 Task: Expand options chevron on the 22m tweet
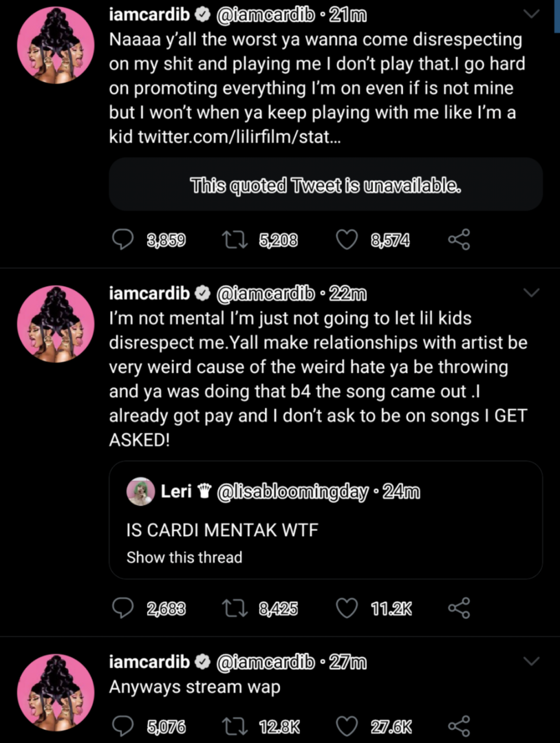(532, 292)
